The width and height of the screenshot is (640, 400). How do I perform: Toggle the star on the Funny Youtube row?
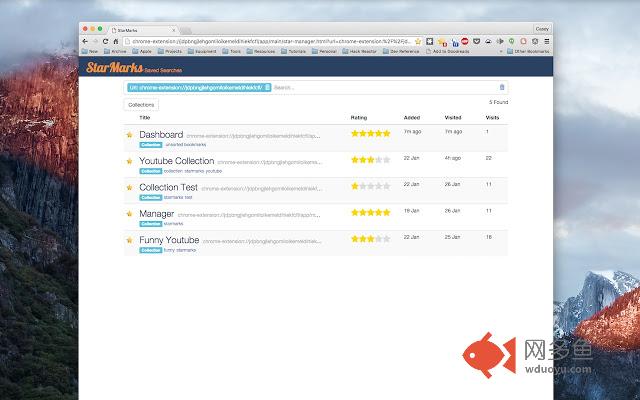pos(129,240)
